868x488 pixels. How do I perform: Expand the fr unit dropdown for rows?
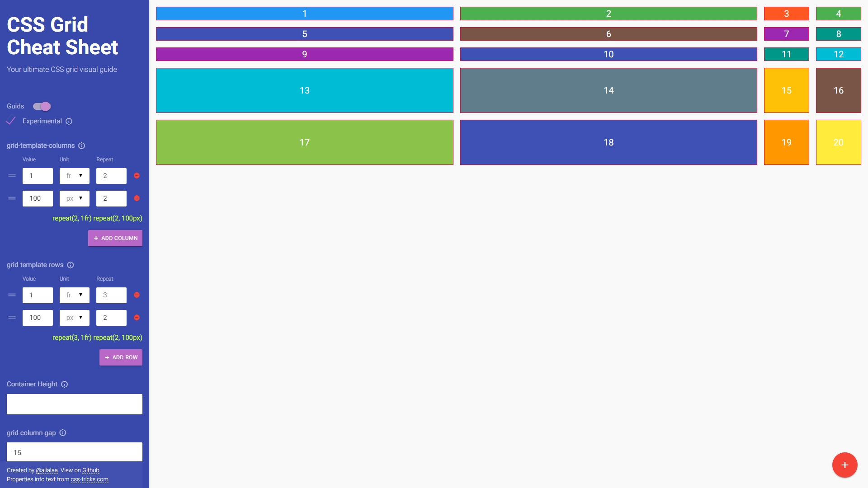[74, 295]
